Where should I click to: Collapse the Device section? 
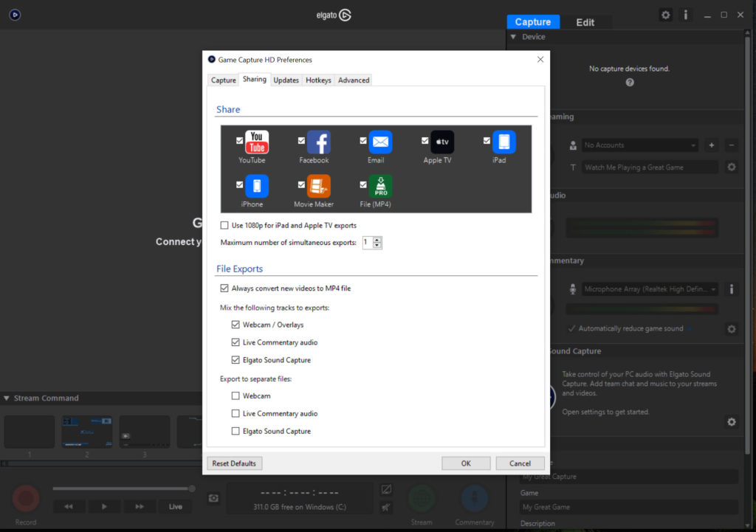(x=514, y=37)
